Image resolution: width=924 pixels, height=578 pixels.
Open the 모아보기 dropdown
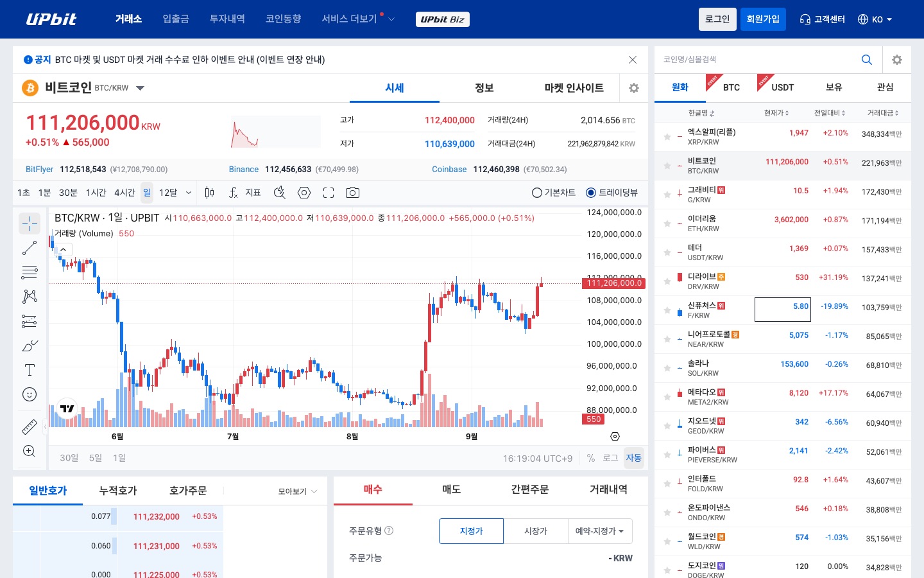pos(298,491)
